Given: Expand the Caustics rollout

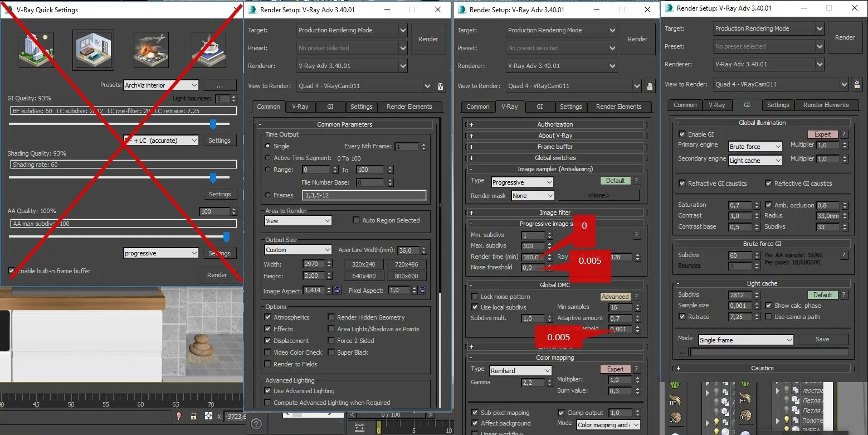Looking at the screenshot, I should pos(762,368).
